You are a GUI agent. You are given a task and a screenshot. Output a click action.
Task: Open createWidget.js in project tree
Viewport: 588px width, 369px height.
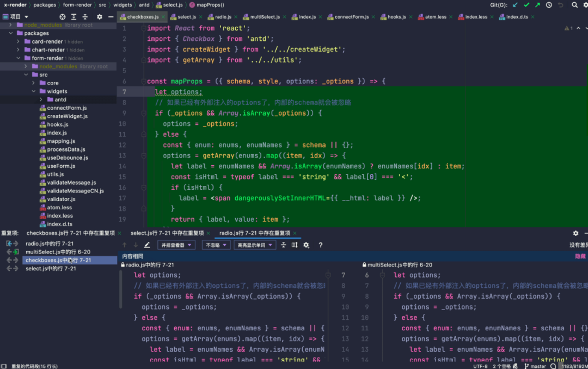pos(67,116)
